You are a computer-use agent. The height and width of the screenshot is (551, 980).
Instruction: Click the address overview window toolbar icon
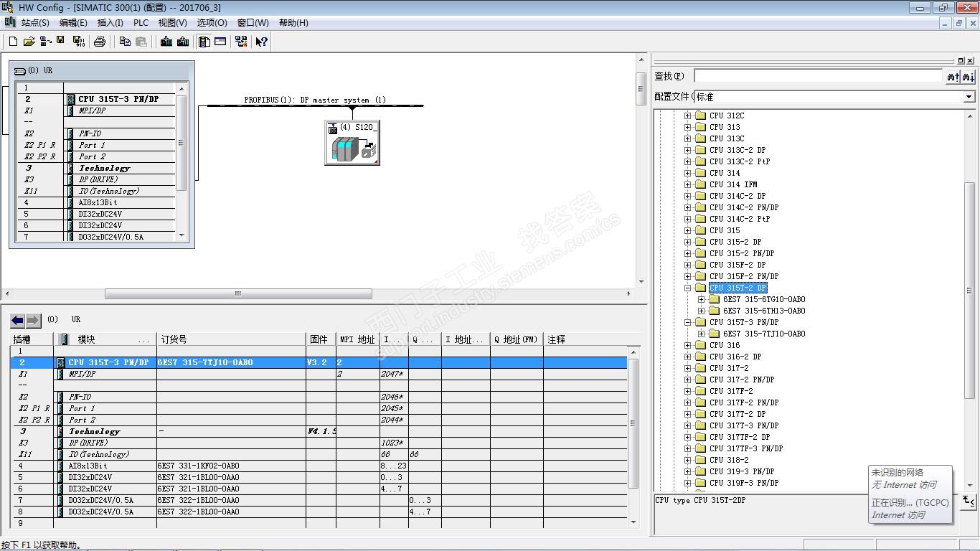click(220, 42)
